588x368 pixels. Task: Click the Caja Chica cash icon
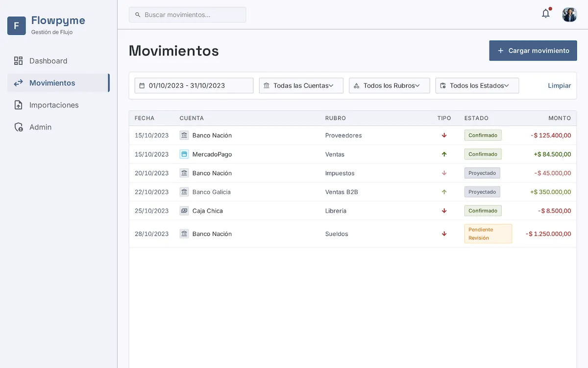(184, 210)
